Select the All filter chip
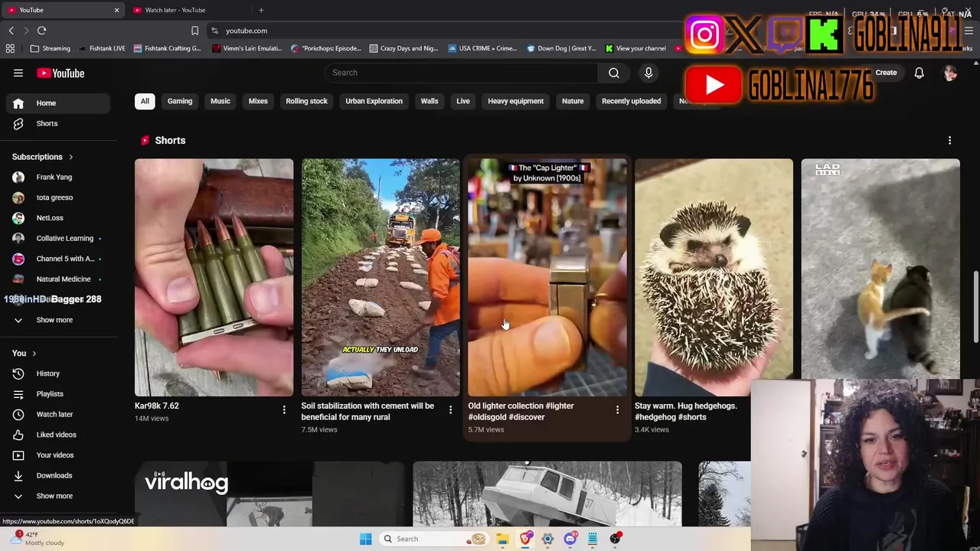 (x=145, y=101)
